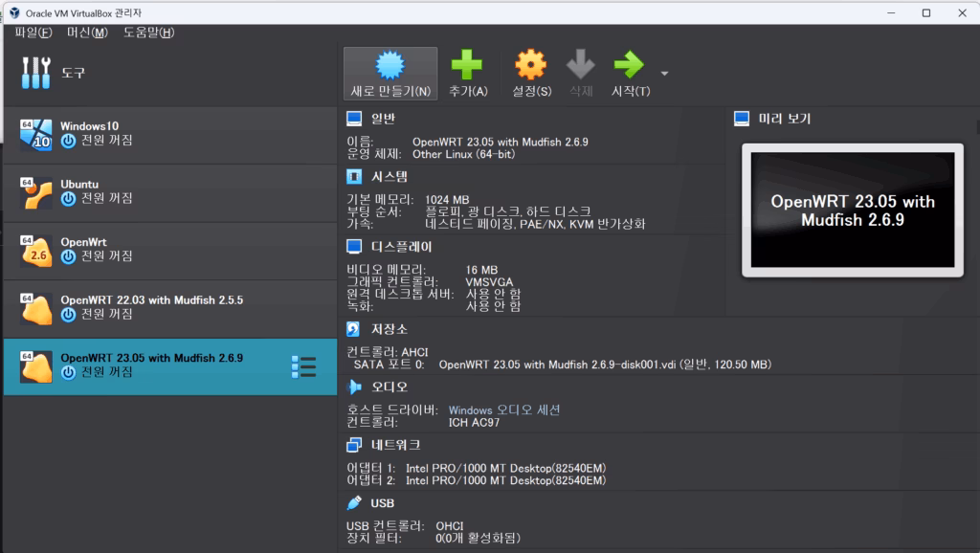Screen dimensions: 980x553
Task: Open VM settings with the orange gear 설정(S)
Action: [530, 64]
